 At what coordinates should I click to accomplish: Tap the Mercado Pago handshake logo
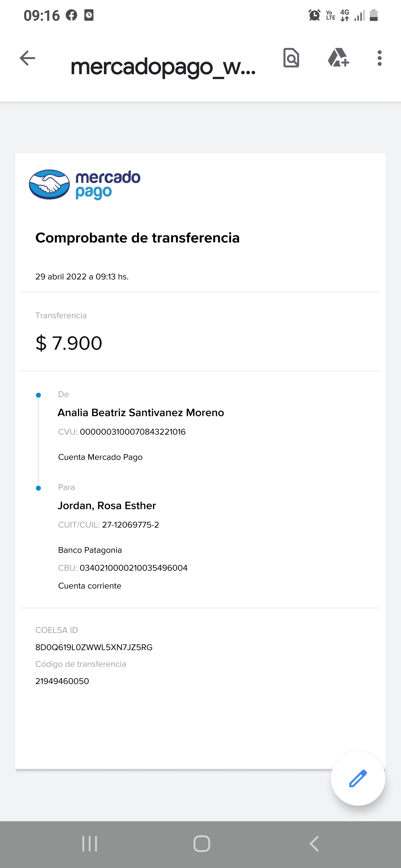tap(49, 184)
